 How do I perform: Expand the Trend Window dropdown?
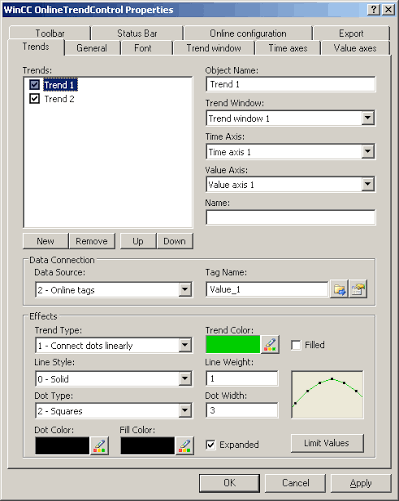[367, 118]
